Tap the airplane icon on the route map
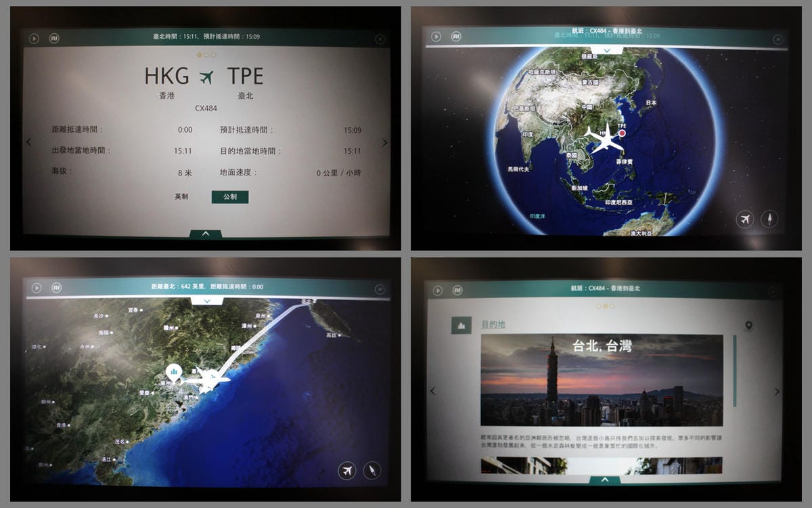 [347, 470]
